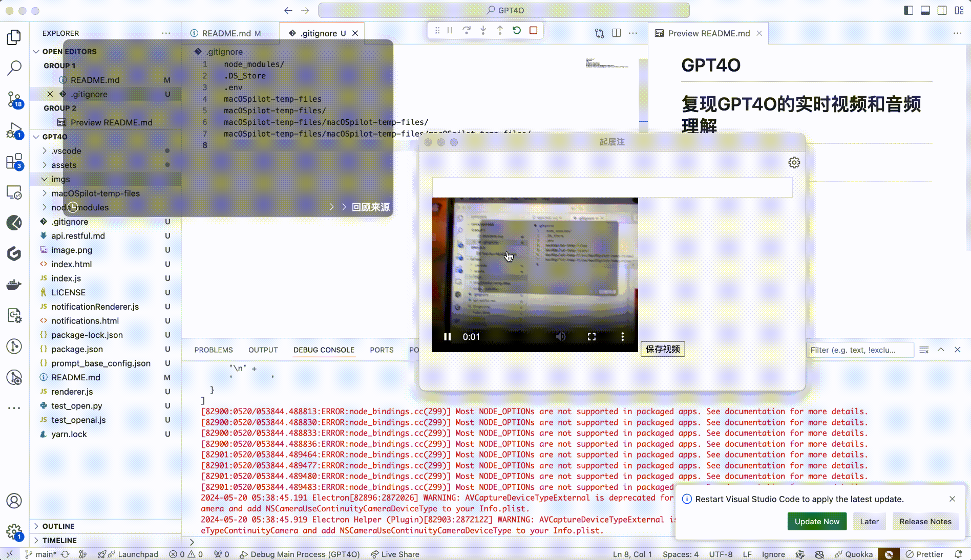Open video player more options menu
The height and width of the screenshot is (560, 971).
pos(622,337)
